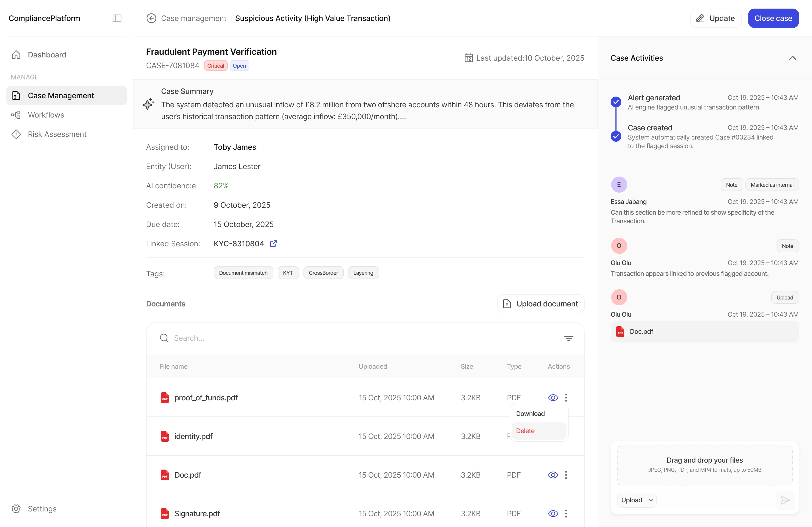Select Download from the context menu
The image size is (812, 527).
(x=530, y=413)
